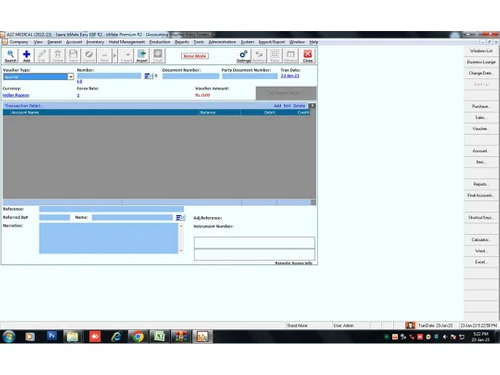Click the Calculator sidebar button
This screenshot has height=375, width=500.
tap(481, 240)
